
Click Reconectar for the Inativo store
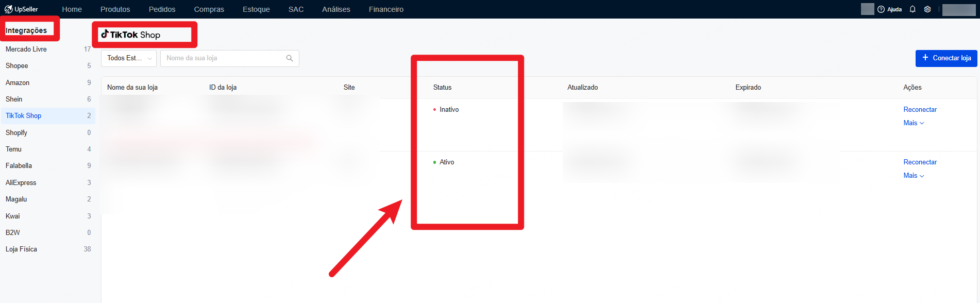[x=920, y=109]
